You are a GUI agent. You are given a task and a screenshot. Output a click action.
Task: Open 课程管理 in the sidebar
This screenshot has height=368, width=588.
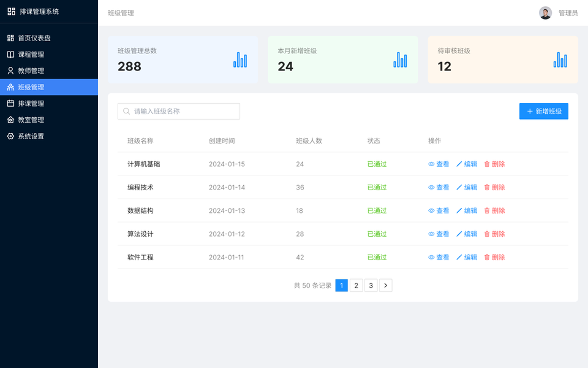pyautogui.click(x=49, y=55)
